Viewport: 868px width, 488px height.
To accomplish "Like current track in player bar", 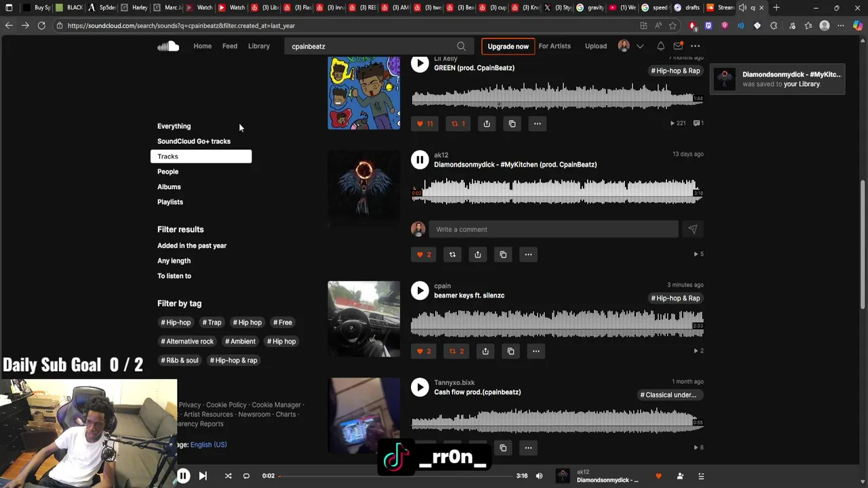I will coord(658,476).
